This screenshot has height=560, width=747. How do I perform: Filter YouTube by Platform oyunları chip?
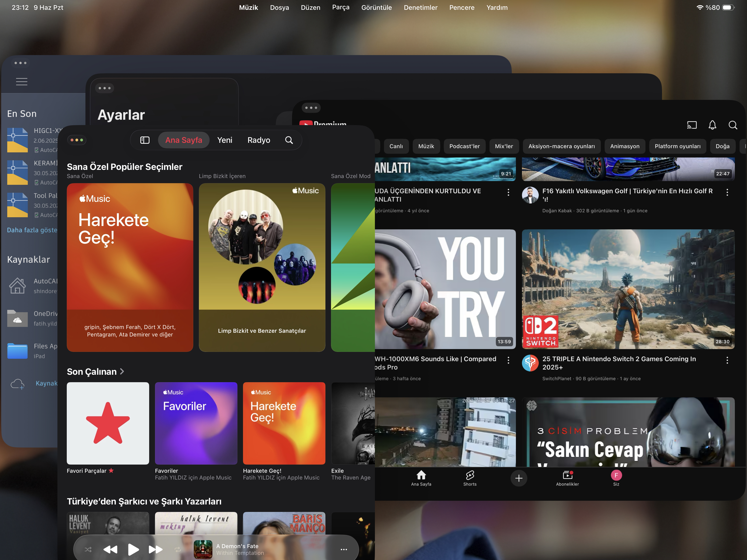[x=678, y=146]
